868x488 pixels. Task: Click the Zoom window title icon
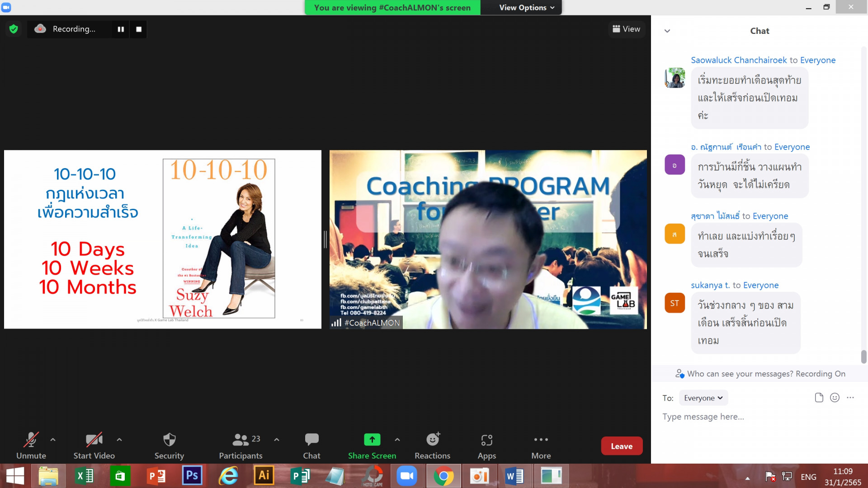click(6, 7)
